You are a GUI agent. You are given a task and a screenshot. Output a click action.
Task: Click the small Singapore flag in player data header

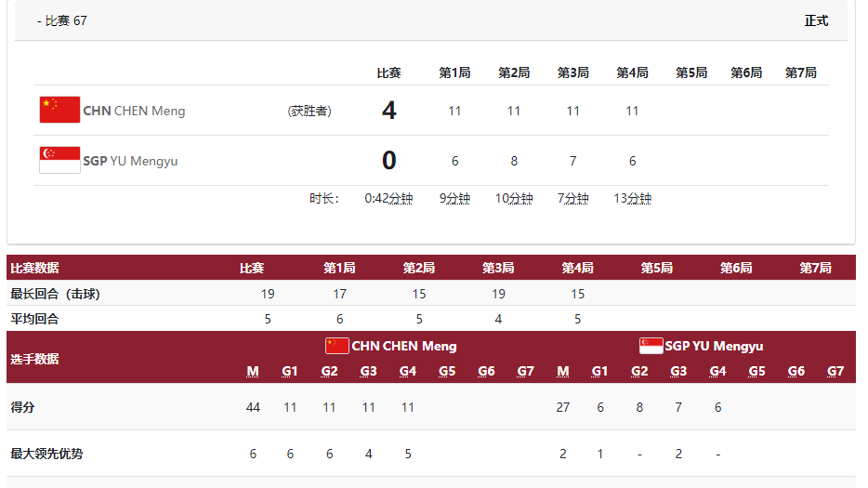point(651,346)
